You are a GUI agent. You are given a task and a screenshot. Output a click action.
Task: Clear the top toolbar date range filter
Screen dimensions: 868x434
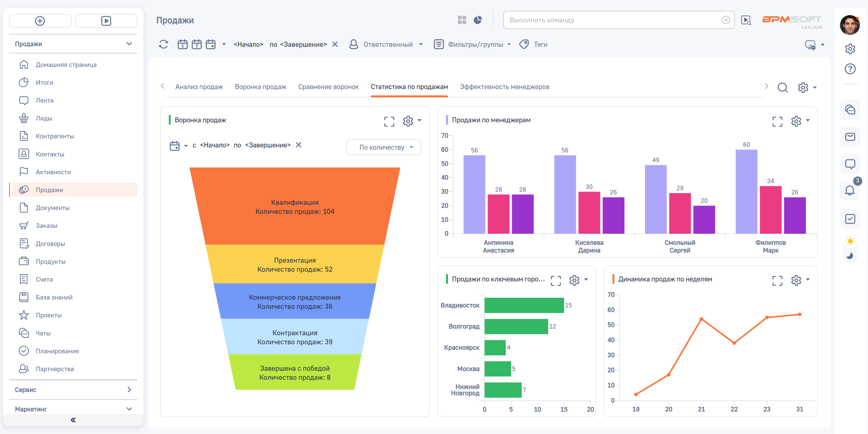(x=335, y=45)
